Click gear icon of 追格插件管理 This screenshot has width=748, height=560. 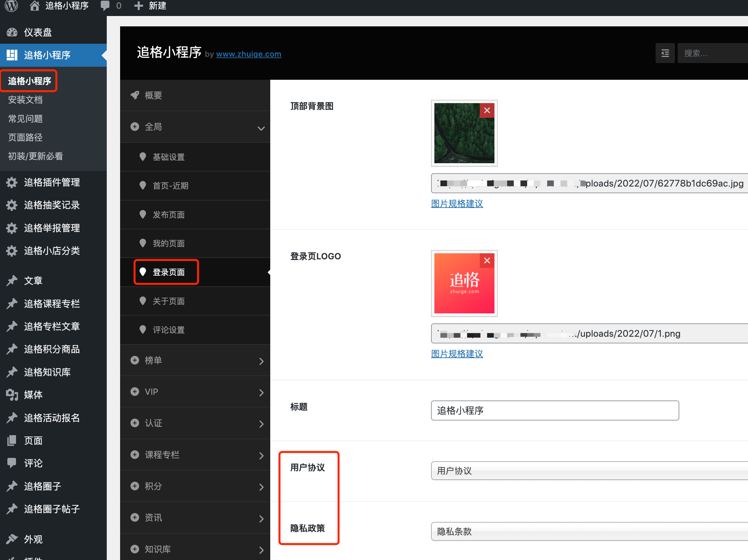pyautogui.click(x=12, y=183)
